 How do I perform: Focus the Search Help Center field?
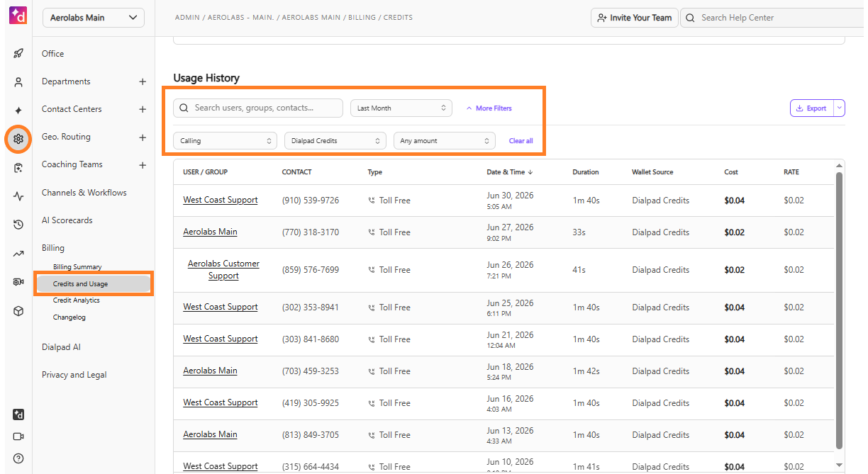click(773, 18)
